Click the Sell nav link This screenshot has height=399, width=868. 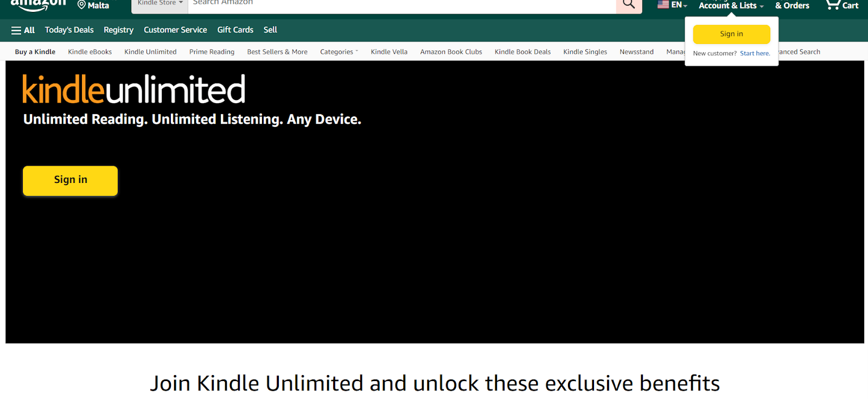point(270,30)
